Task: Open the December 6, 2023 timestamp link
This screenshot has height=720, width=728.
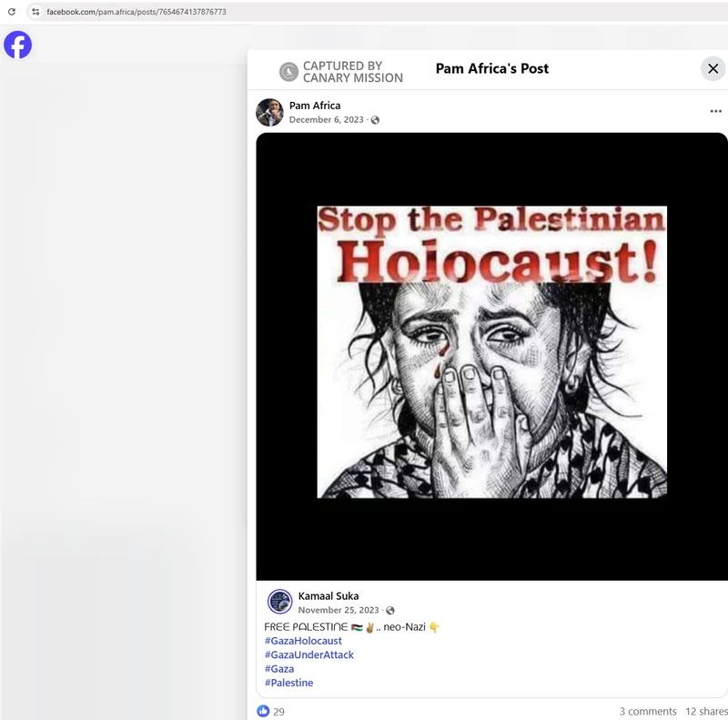Action: (x=326, y=120)
